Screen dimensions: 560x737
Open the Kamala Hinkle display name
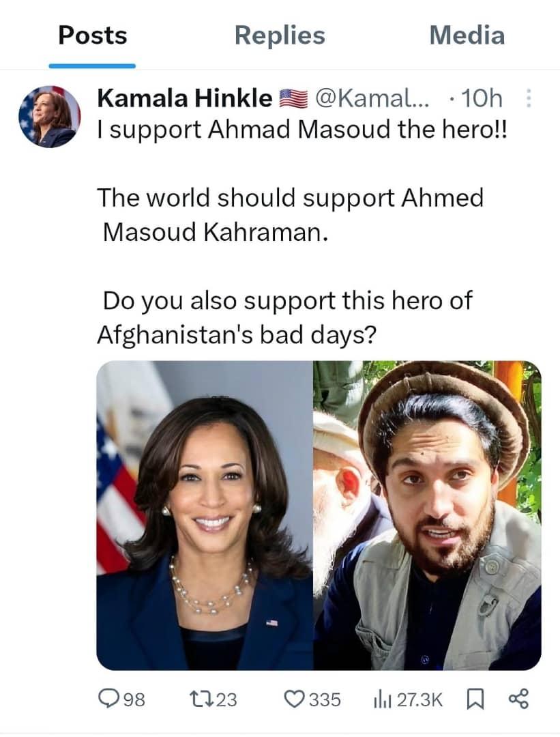coord(185,98)
